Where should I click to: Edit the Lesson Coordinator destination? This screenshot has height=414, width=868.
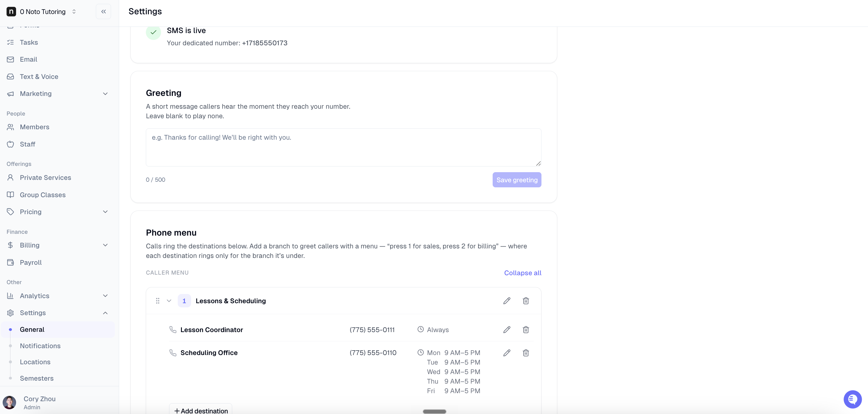click(x=507, y=330)
